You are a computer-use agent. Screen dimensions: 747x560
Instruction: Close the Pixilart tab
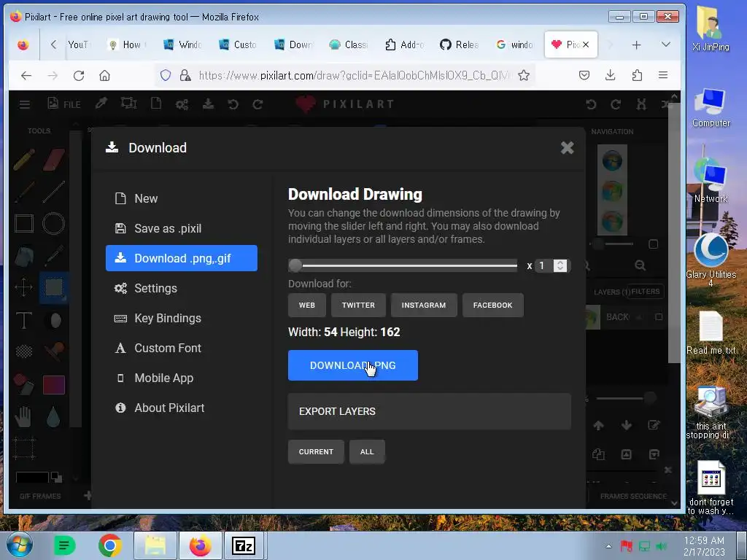(x=586, y=44)
